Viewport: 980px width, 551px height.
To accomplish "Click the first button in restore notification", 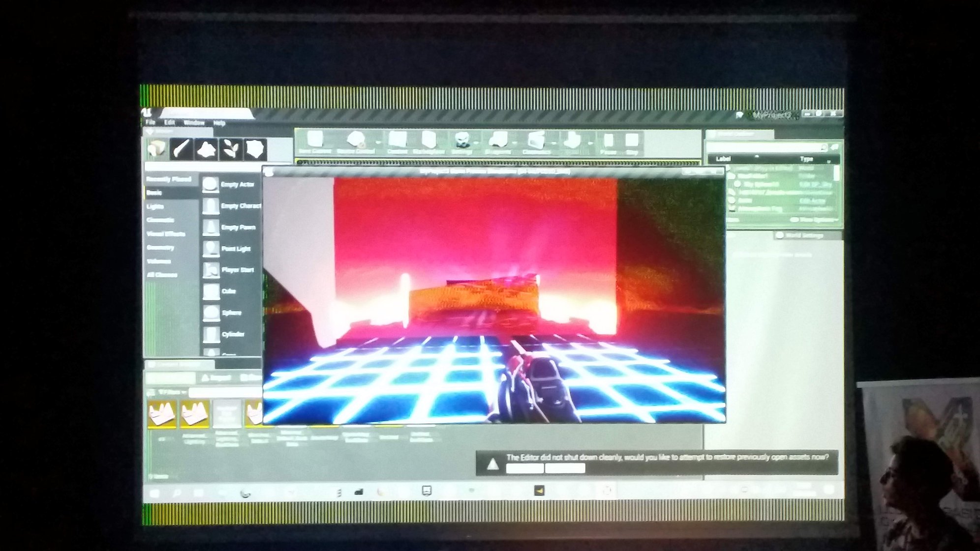I will [524, 468].
